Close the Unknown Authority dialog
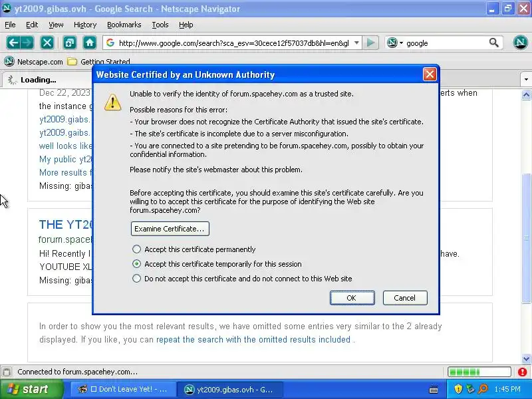532x399 pixels. point(430,74)
